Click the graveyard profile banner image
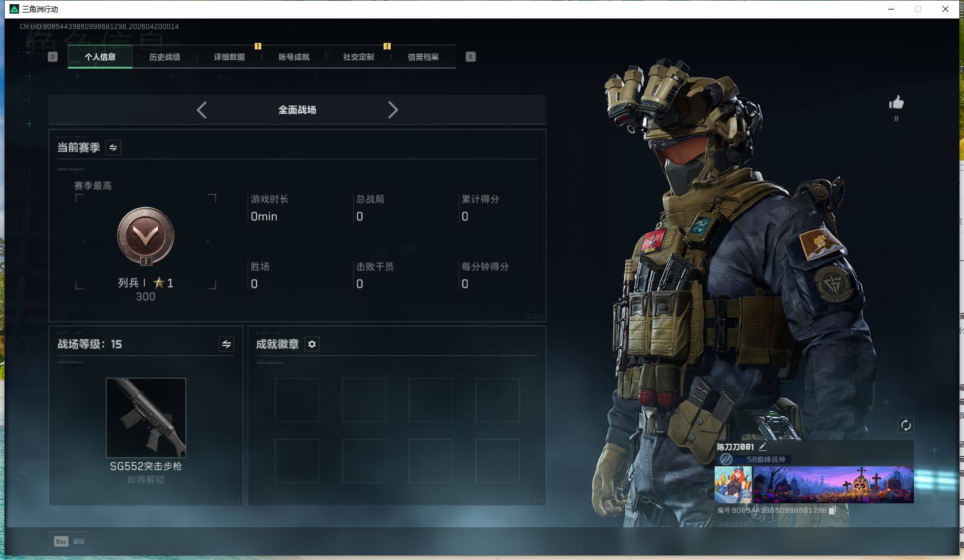This screenshot has height=560, width=964. [x=833, y=485]
